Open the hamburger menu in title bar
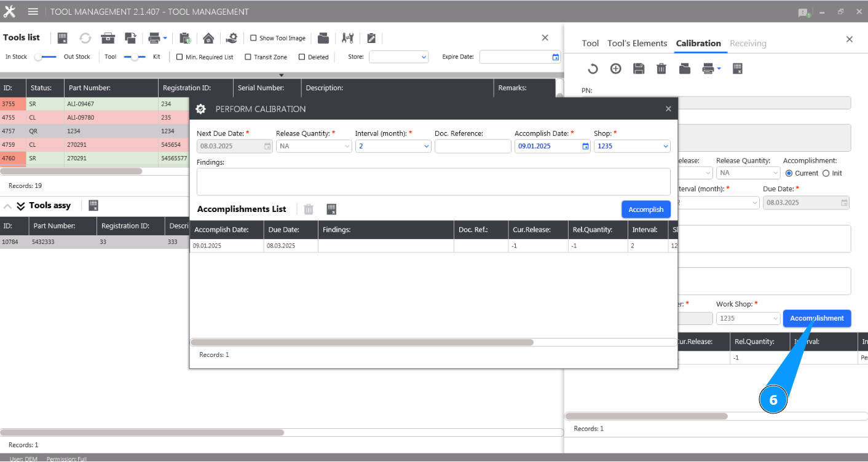This screenshot has width=868, height=462. [33, 12]
